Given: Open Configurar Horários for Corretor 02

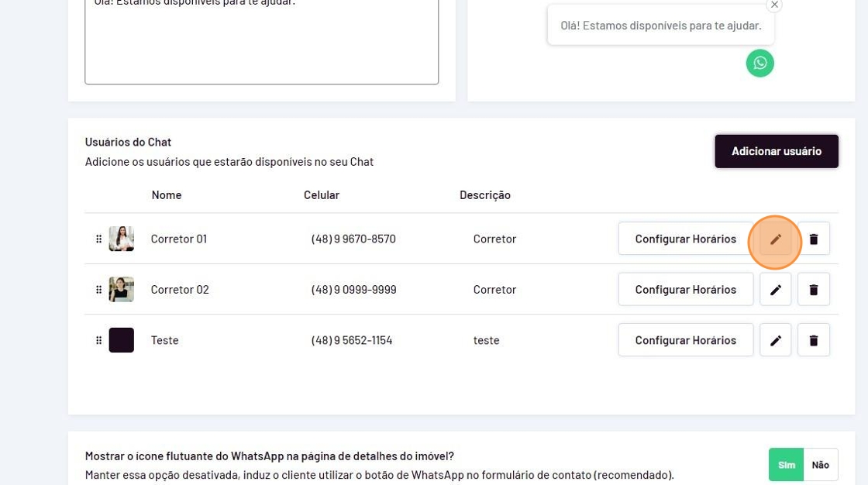Looking at the screenshot, I should 685,290.
